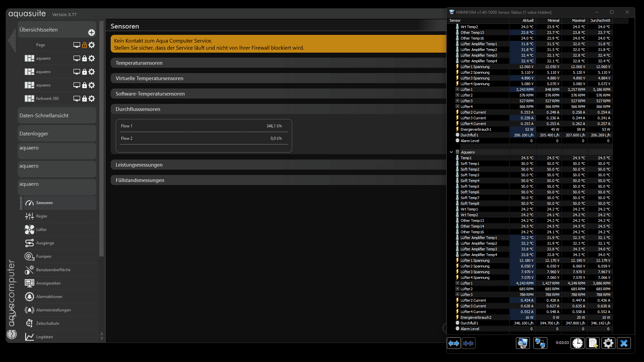The height and width of the screenshot is (362, 644).
Task: Select the Other Temp14 sensor row
Action: pyautogui.click(x=533, y=226)
